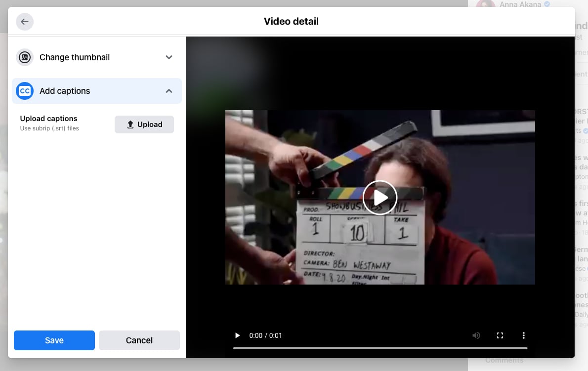The width and height of the screenshot is (588, 371).
Task: Click the Video detail dialog title
Action: click(291, 21)
